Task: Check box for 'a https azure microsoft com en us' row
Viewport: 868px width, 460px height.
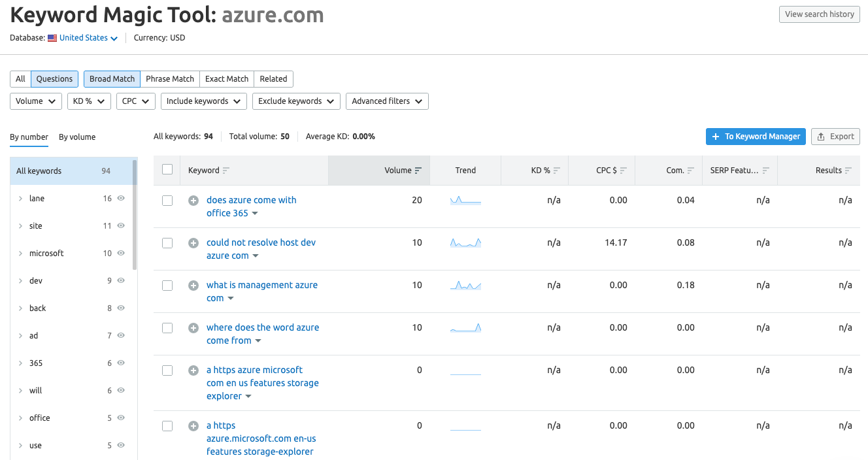Action: point(167,370)
